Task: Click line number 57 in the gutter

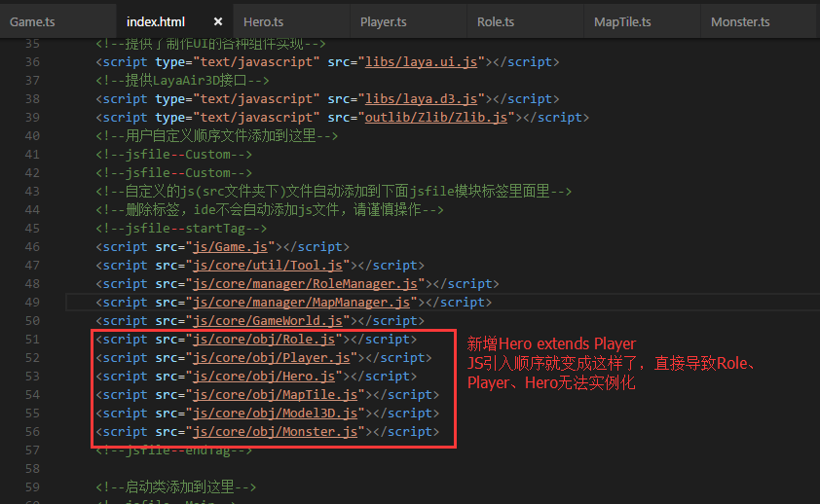Action: [x=31, y=450]
